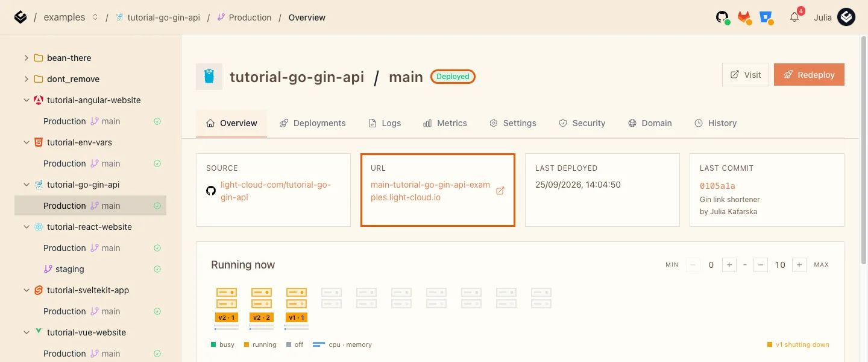868x362 pixels.
Task: Open the Security tab
Action: pyautogui.click(x=582, y=123)
